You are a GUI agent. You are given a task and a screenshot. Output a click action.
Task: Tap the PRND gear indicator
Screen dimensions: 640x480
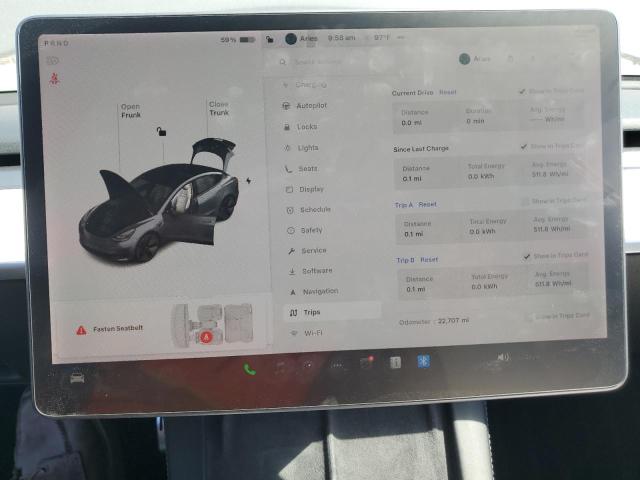56,43
